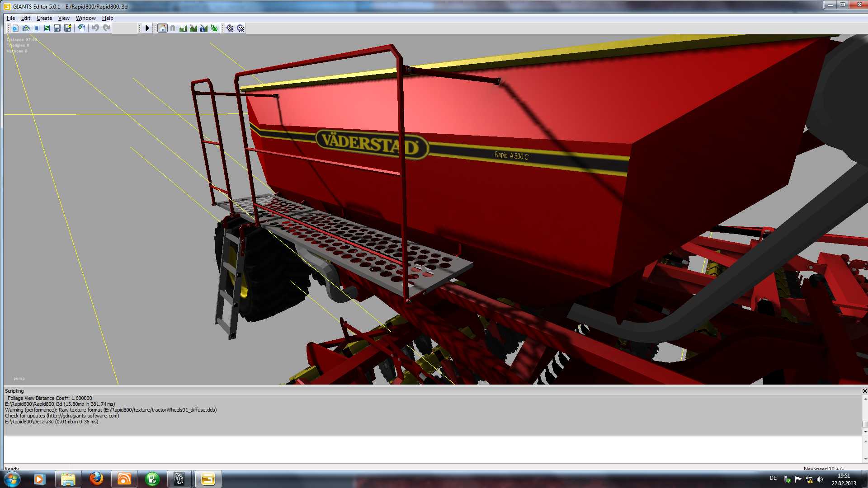868x488 pixels.
Task: Click the NavSpeed status bar entry
Action: pos(824,469)
